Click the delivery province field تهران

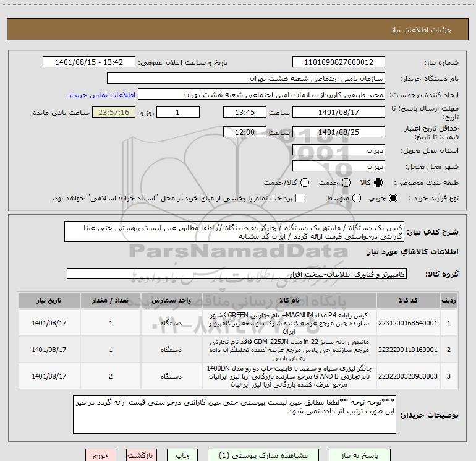339,150
